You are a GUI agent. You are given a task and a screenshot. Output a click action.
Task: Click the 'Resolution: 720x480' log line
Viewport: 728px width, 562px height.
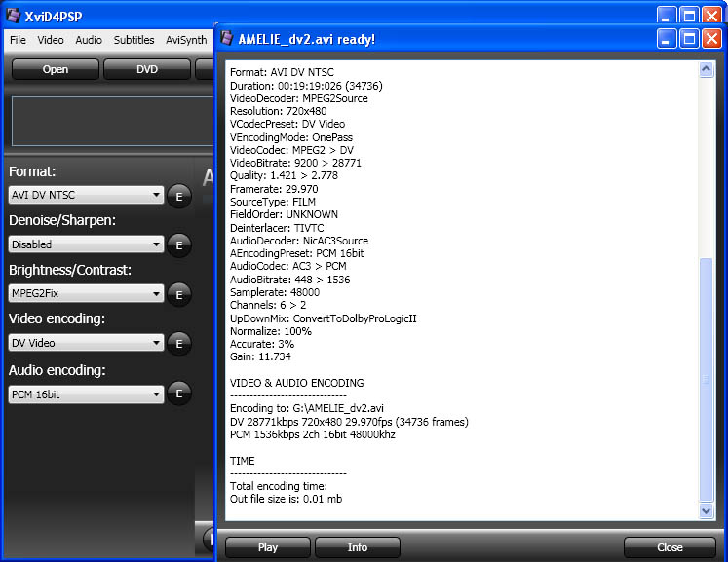(278, 111)
